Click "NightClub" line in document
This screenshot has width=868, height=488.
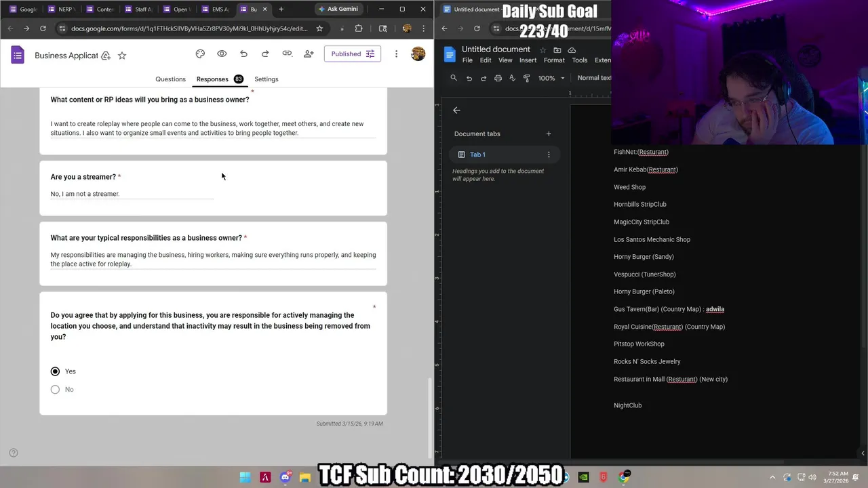click(x=627, y=405)
